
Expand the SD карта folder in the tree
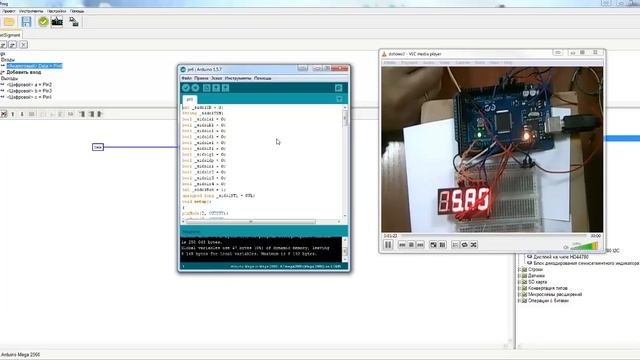(520, 282)
